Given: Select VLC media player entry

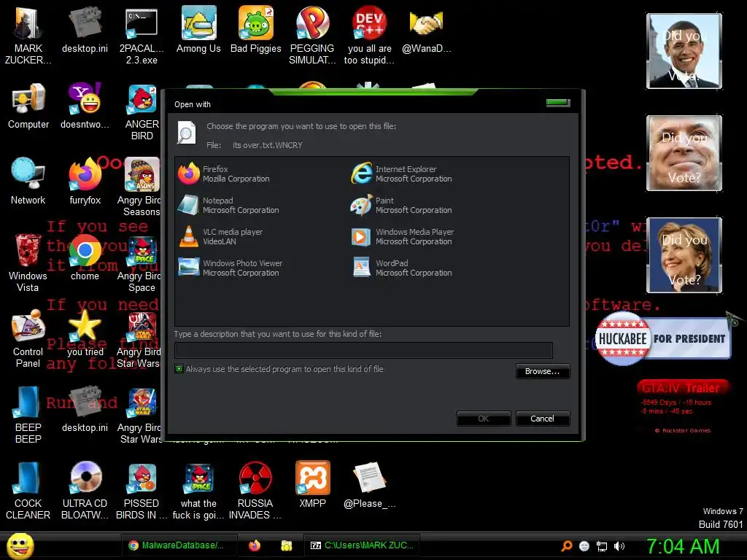Looking at the screenshot, I should 220,237.
